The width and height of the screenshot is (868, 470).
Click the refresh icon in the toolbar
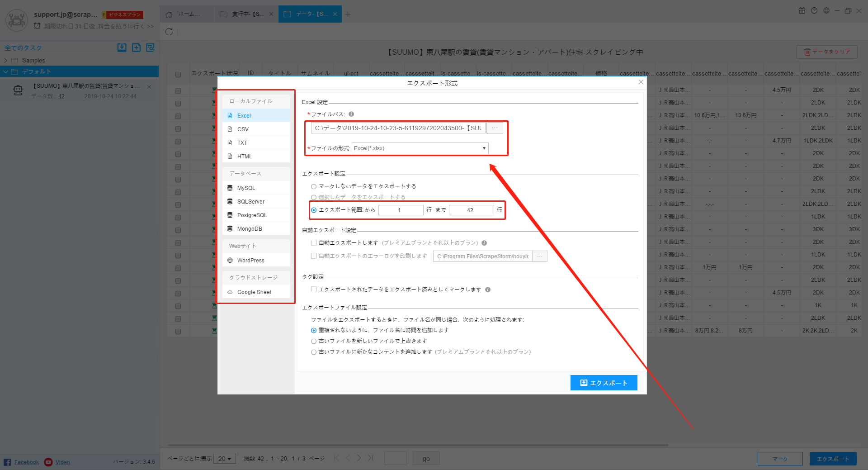tap(169, 32)
